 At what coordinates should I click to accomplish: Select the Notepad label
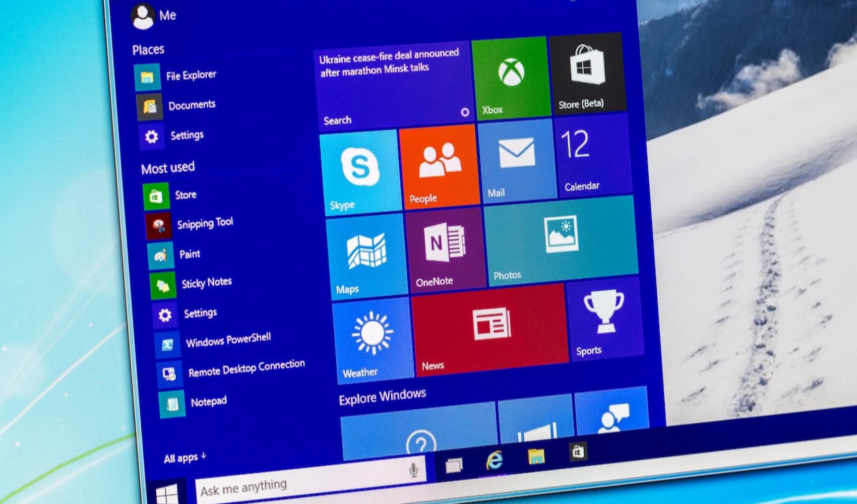point(209,402)
